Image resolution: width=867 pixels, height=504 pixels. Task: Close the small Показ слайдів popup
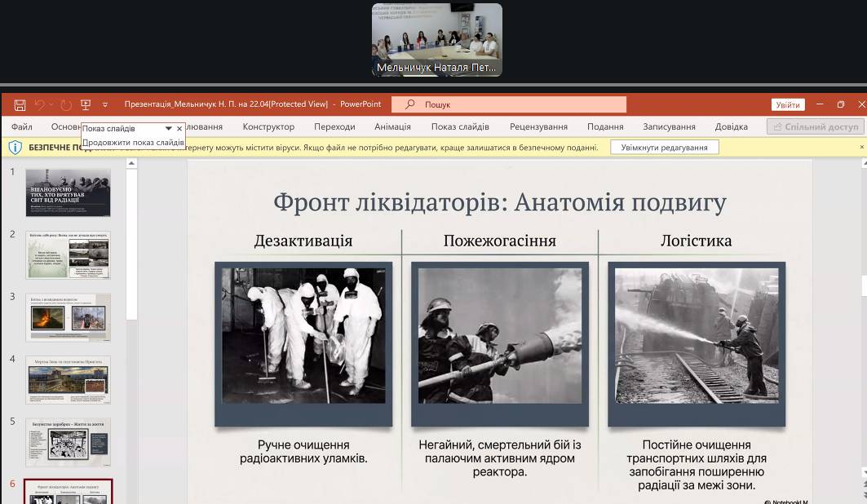pyautogui.click(x=179, y=128)
